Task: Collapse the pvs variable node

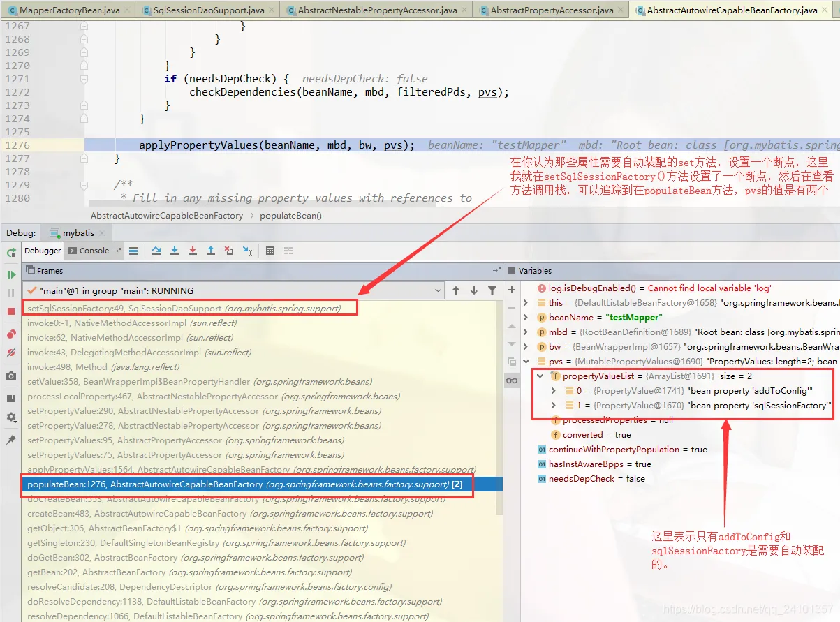Action: [x=526, y=362]
